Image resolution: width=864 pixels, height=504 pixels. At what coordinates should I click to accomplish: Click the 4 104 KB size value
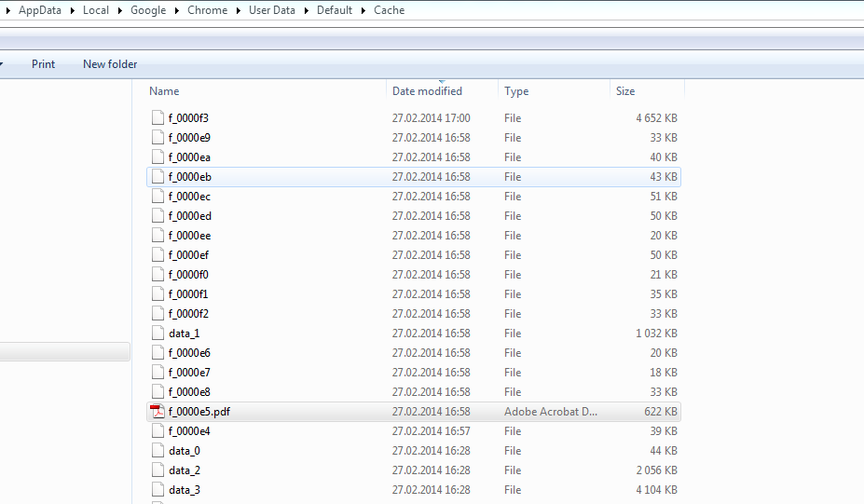(x=656, y=490)
